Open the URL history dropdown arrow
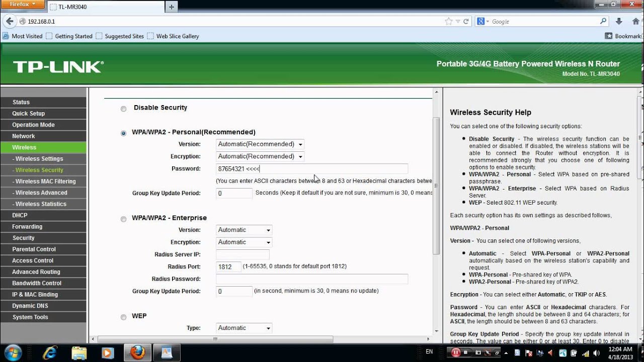644x362 pixels. click(x=457, y=21)
